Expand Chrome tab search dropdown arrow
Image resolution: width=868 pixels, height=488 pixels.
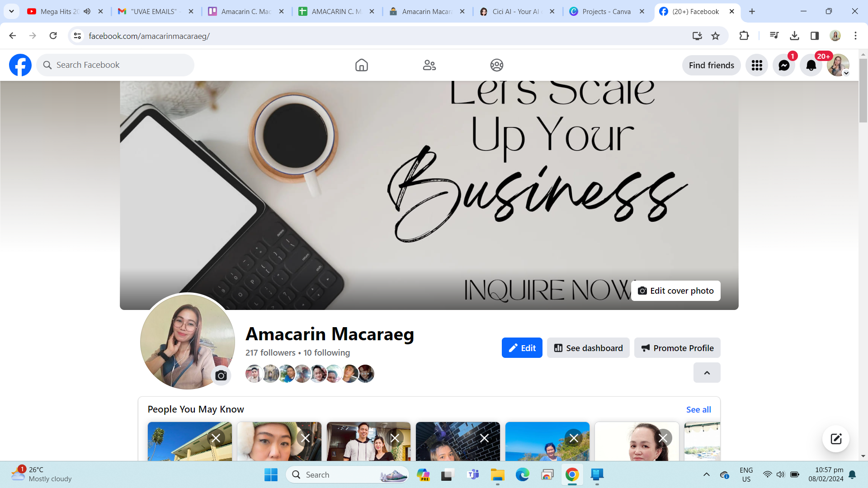(x=11, y=11)
